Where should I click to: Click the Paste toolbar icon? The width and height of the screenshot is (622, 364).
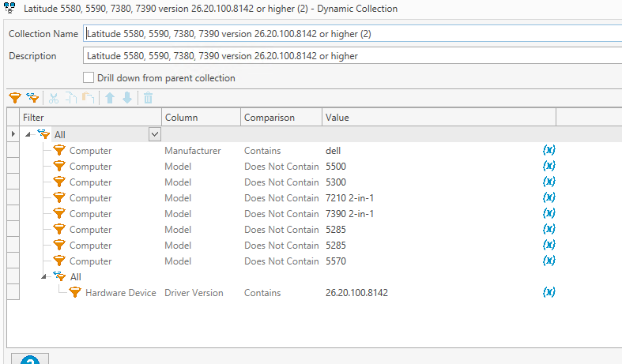coord(89,99)
